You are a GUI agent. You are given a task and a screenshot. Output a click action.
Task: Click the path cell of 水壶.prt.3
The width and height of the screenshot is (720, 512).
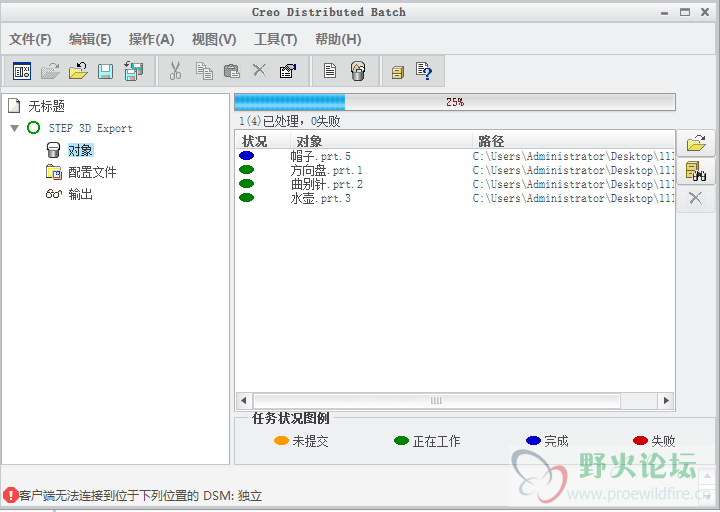tap(574, 198)
